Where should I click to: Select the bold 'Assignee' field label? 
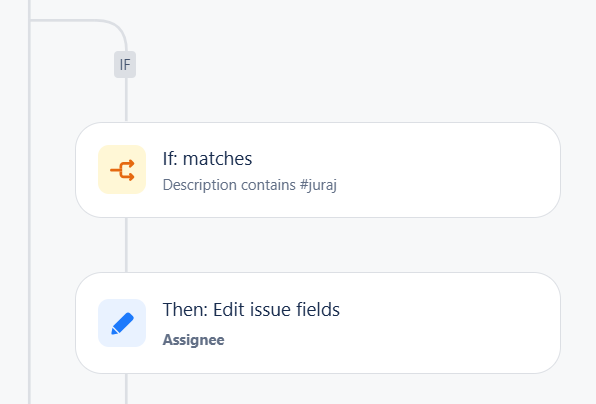pos(193,340)
